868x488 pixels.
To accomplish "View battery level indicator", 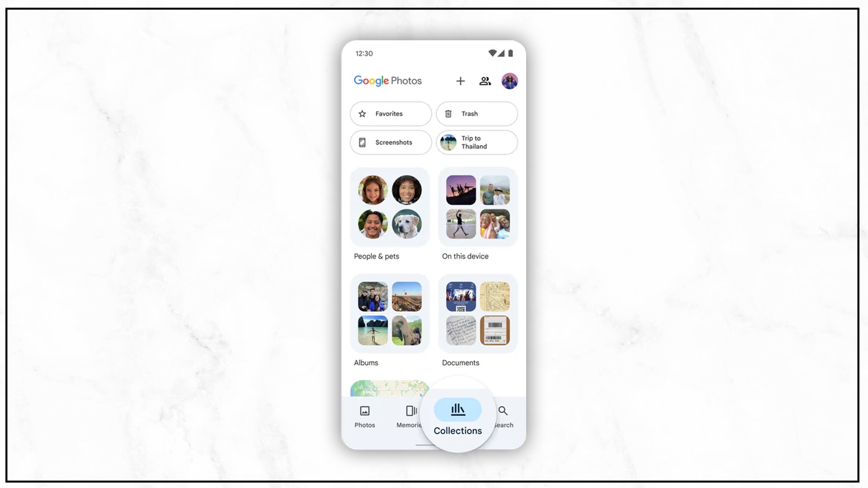I will click(509, 53).
